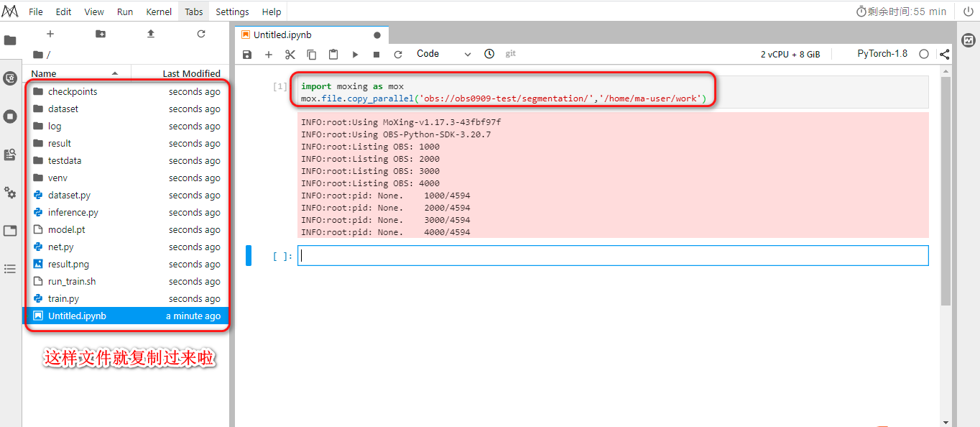Open the Edit menu
The height and width of the screenshot is (427, 980).
(63, 12)
